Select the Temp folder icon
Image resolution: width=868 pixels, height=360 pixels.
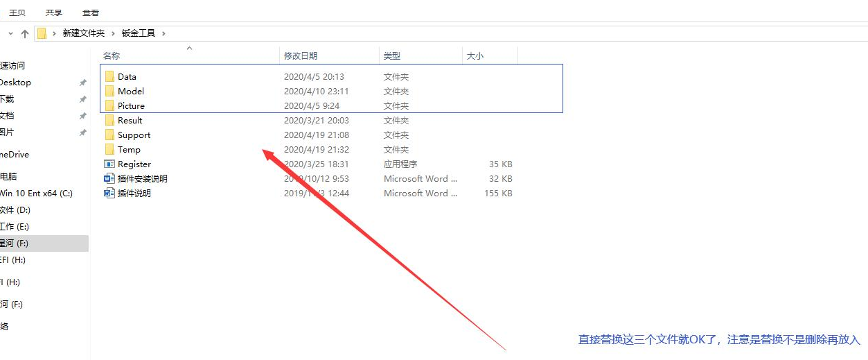pyautogui.click(x=109, y=150)
